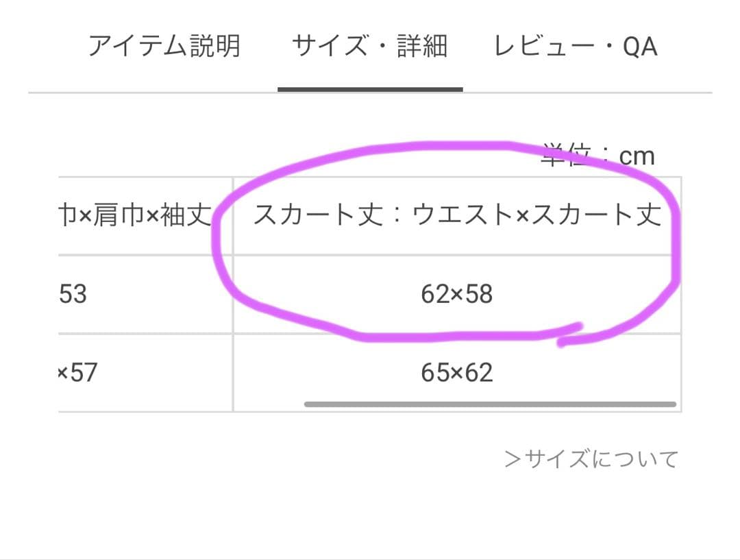Select the サイズ・詳細 tab
This screenshot has width=740, height=560.
point(369,47)
